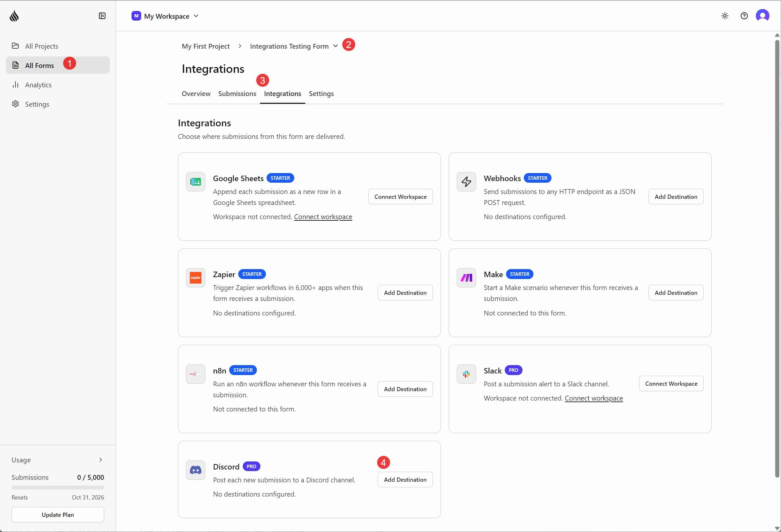This screenshot has height=532, width=781.
Task: Add Destination for Make
Action: [676, 293]
